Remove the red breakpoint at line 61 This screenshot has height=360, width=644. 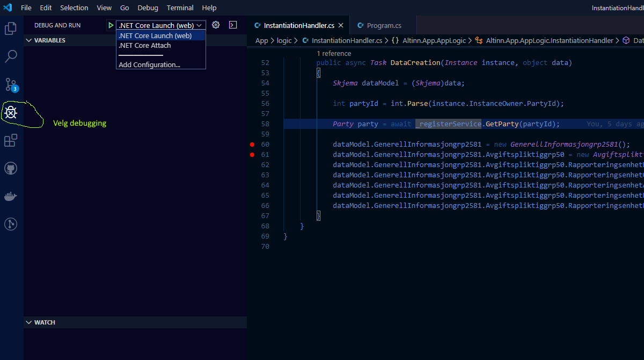point(252,155)
